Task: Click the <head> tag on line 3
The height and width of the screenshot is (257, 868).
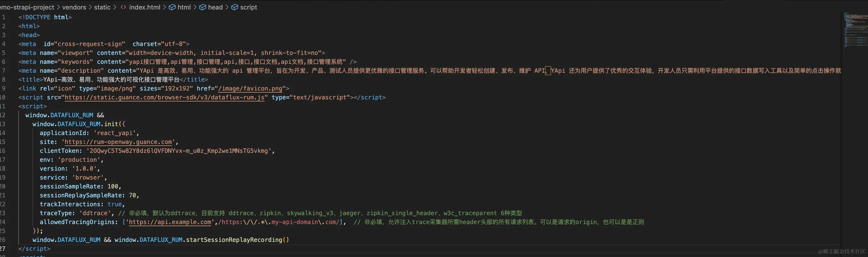Action: click(x=29, y=35)
